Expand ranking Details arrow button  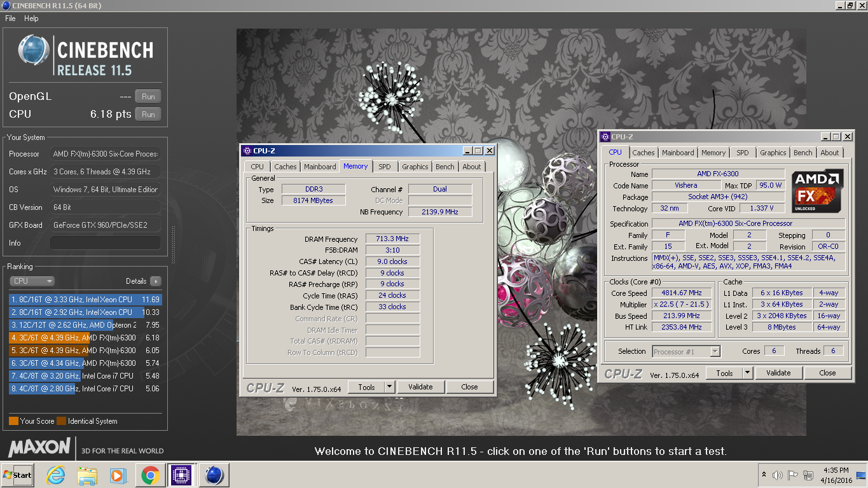point(155,281)
